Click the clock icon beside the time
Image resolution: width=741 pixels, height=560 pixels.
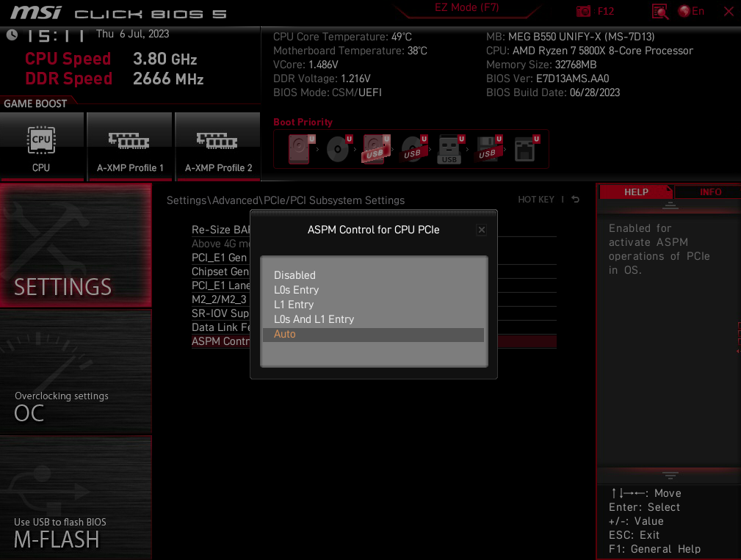tap(12, 34)
